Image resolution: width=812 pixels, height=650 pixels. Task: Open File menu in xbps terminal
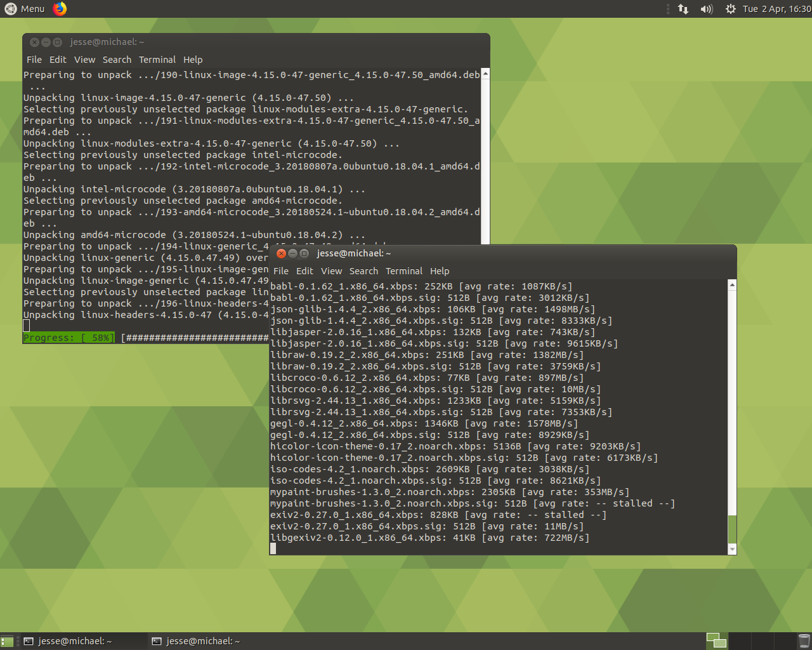point(281,271)
